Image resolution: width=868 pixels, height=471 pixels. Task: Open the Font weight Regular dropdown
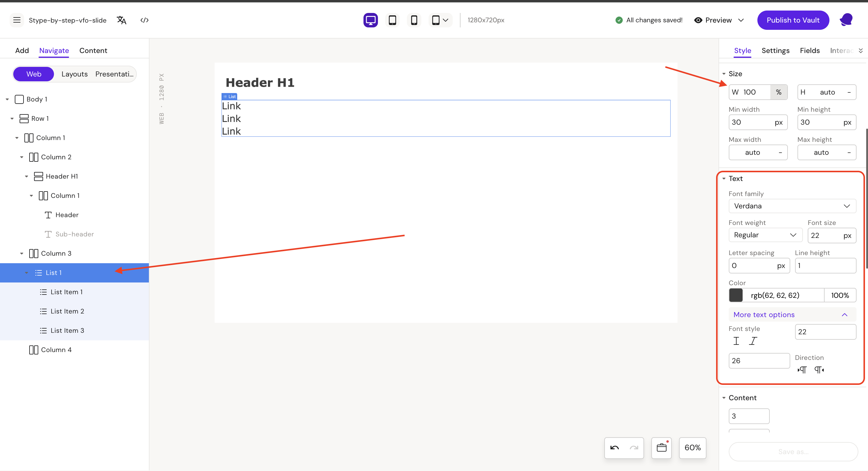click(765, 235)
